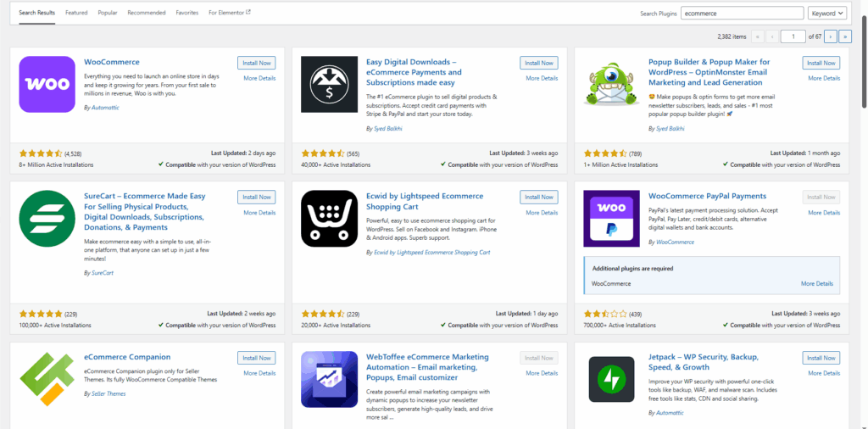Open the eCommerce Companion title link
This screenshot has width=868, height=429.
pyautogui.click(x=127, y=357)
